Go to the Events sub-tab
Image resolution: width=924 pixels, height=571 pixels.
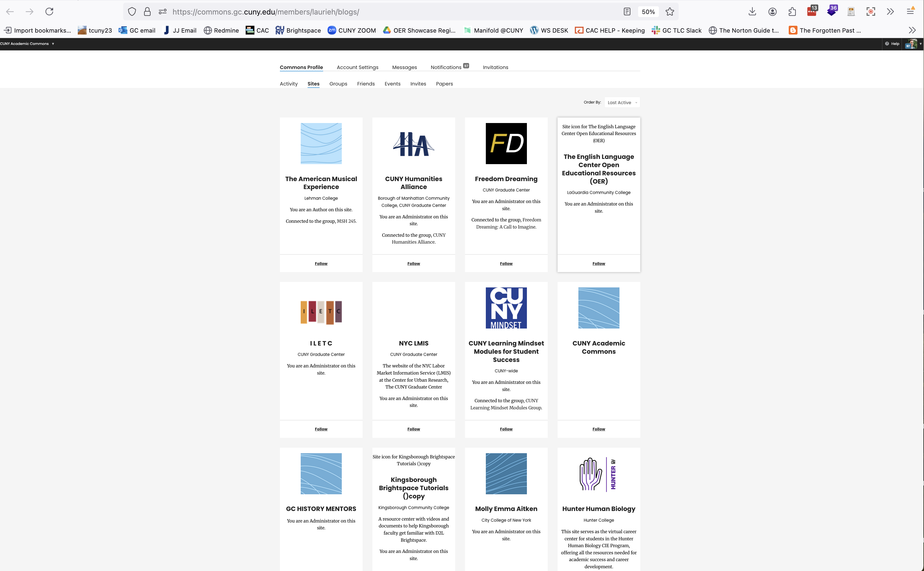click(x=392, y=84)
